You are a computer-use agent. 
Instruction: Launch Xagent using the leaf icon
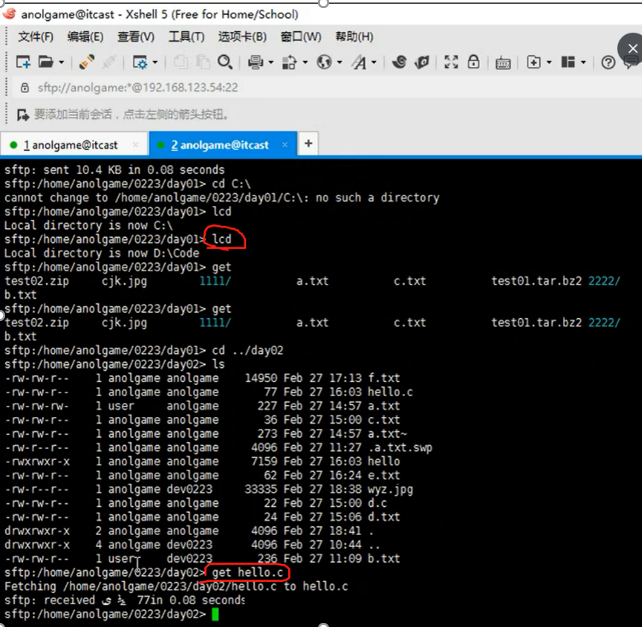[x=422, y=62]
